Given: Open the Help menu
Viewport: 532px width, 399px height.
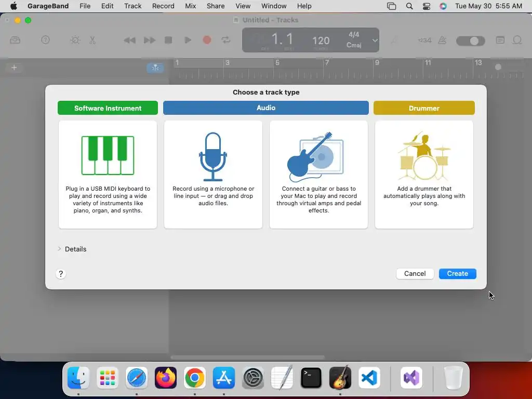Looking at the screenshot, I should (x=304, y=6).
